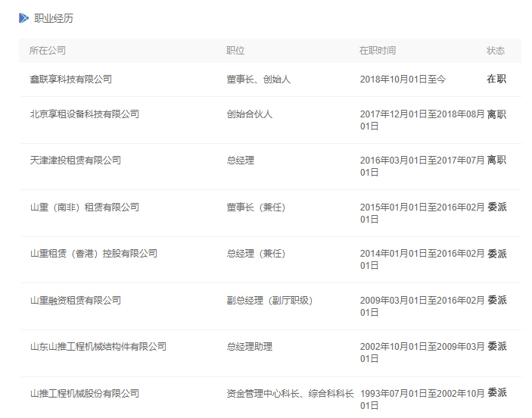Click date range starting 2002年10月01日

point(422,352)
